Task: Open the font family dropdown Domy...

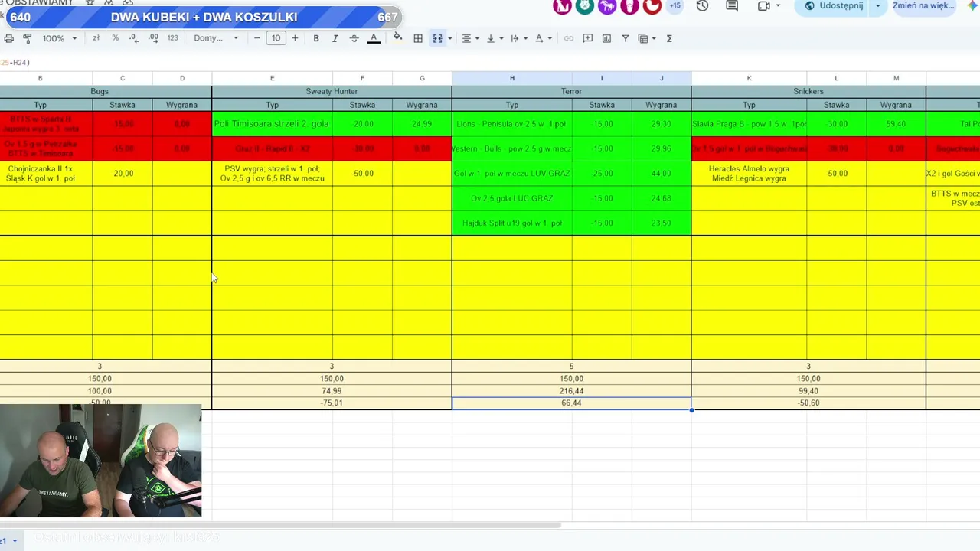Action: click(x=216, y=38)
